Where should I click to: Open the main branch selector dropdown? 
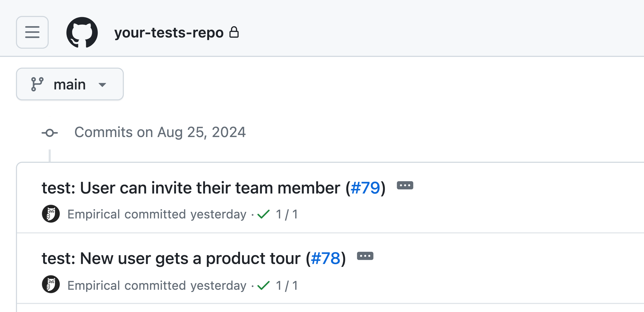pyautogui.click(x=70, y=84)
